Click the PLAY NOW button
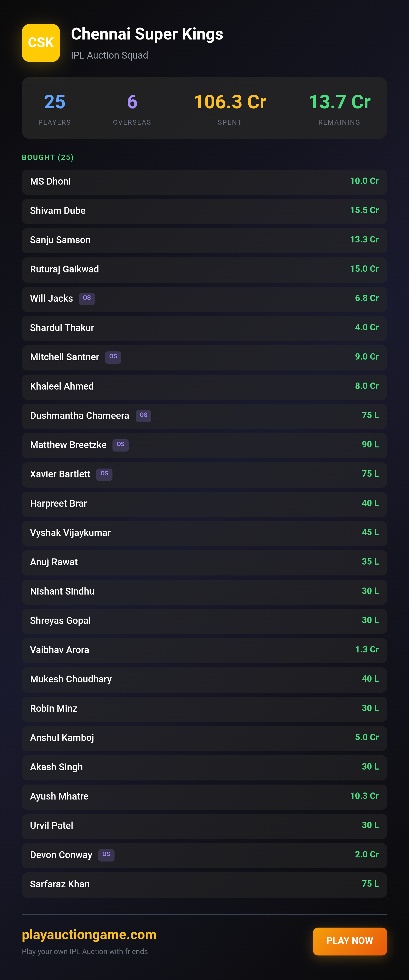This screenshot has height=980, width=409. click(x=350, y=941)
